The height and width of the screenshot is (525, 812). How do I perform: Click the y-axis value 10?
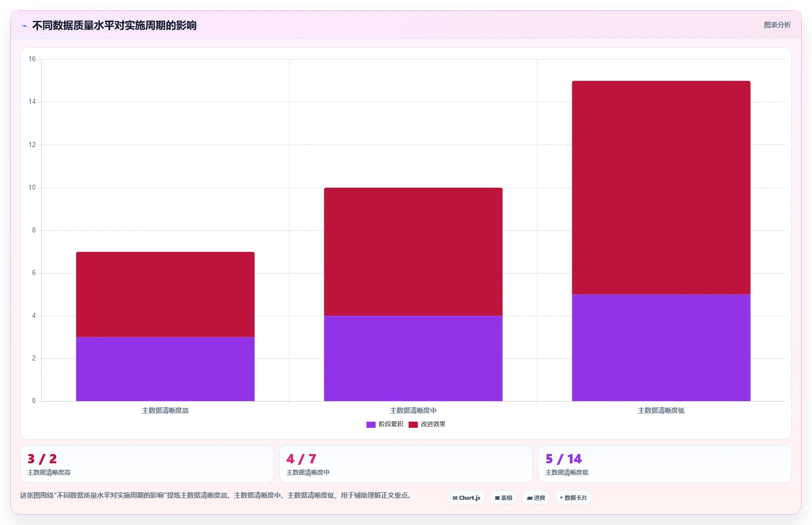click(32, 188)
